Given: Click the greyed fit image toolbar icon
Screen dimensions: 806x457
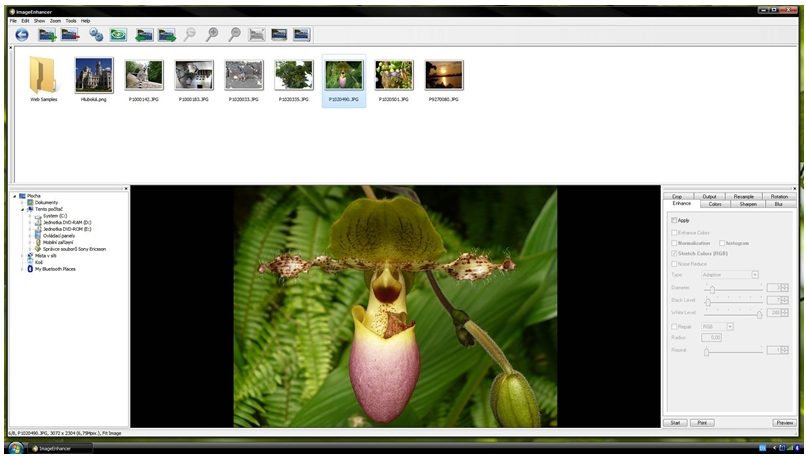Looking at the screenshot, I should pyautogui.click(x=257, y=35).
